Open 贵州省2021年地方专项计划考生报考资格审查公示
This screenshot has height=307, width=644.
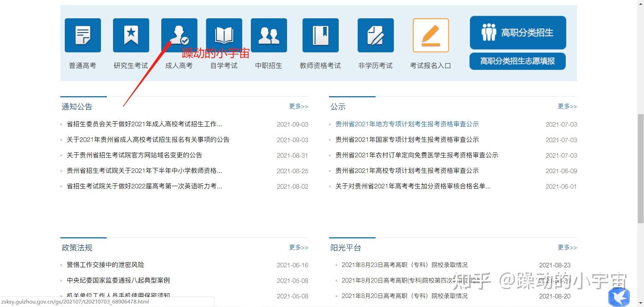(x=407, y=124)
